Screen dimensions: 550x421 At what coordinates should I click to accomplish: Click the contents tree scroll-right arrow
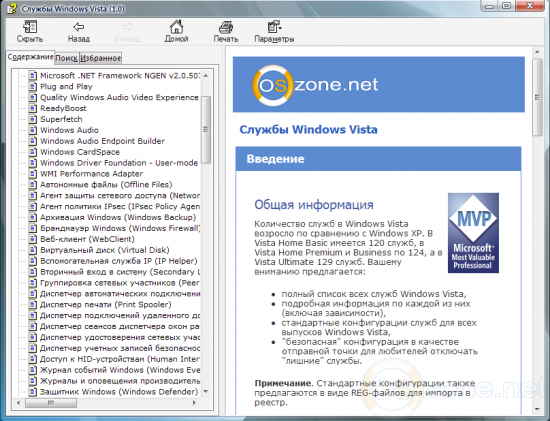(194, 403)
